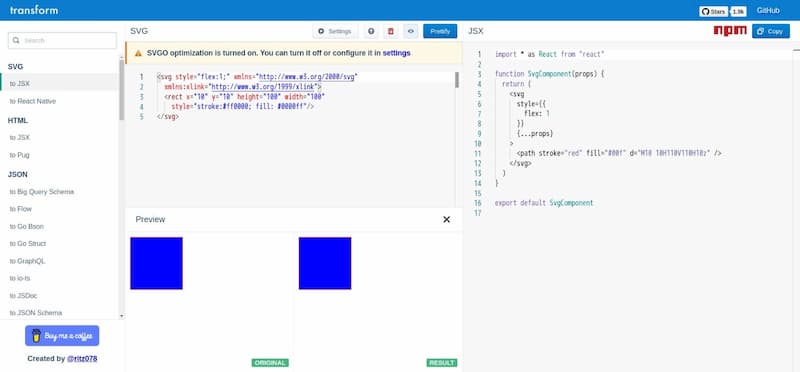Open the settings link in warning banner
The image size is (800, 372).
[x=396, y=53]
